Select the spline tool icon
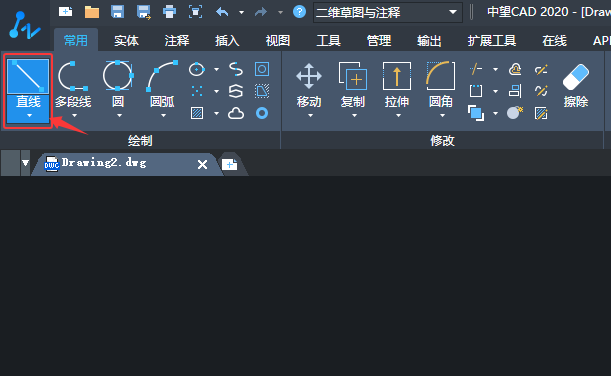This screenshot has width=611, height=376. tap(236, 69)
